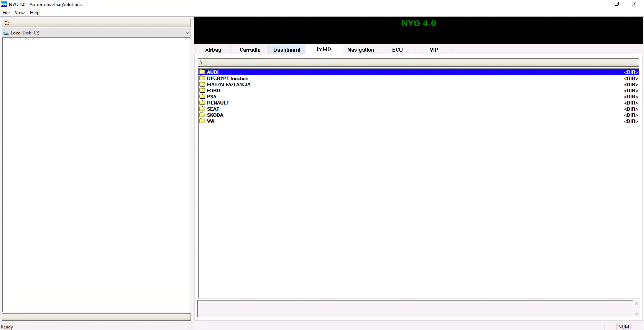Click the RENAULT folder icon

[x=202, y=103]
